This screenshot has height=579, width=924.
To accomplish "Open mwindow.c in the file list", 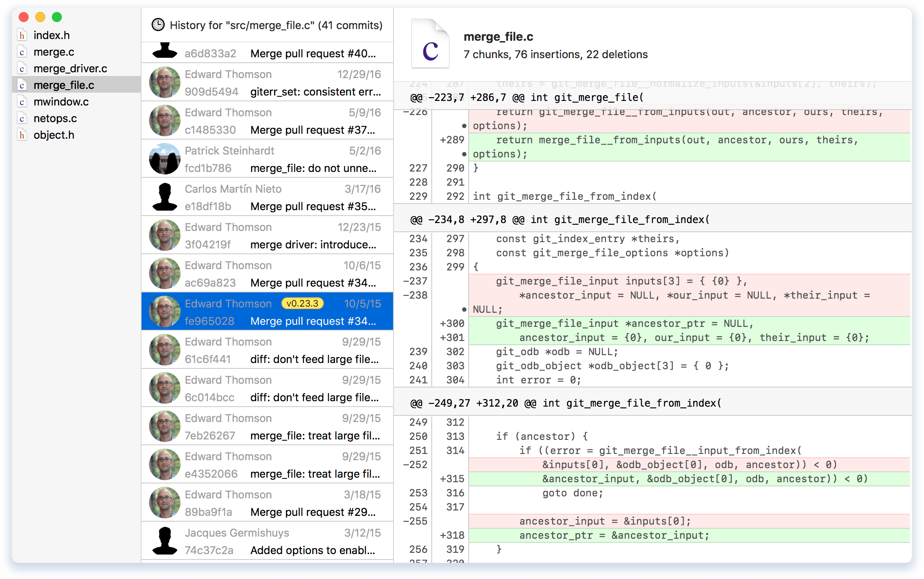I will (61, 102).
